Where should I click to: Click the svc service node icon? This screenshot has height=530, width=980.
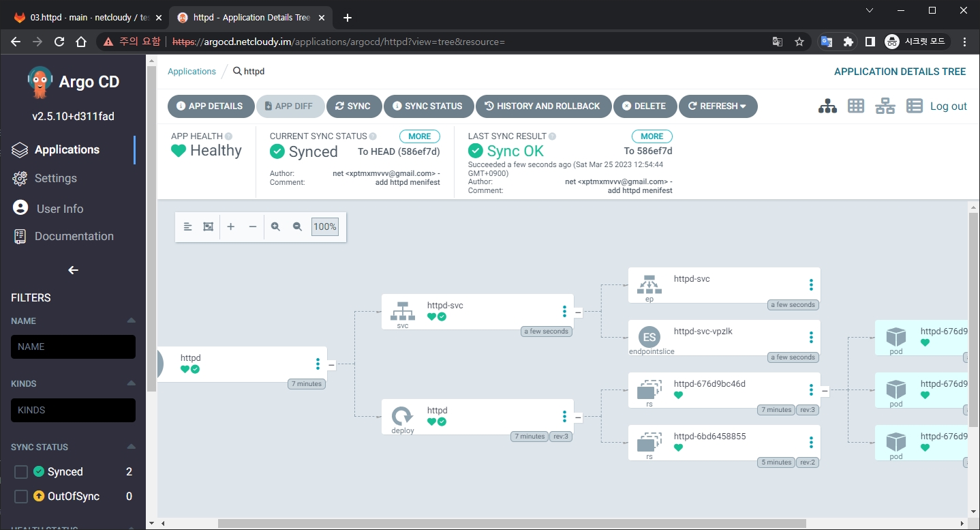pos(402,311)
